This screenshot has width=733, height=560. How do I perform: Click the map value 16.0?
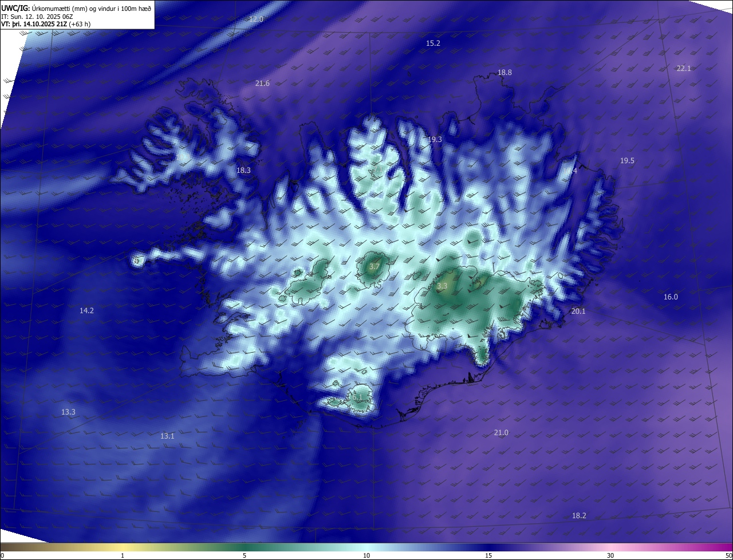(x=671, y=297)
